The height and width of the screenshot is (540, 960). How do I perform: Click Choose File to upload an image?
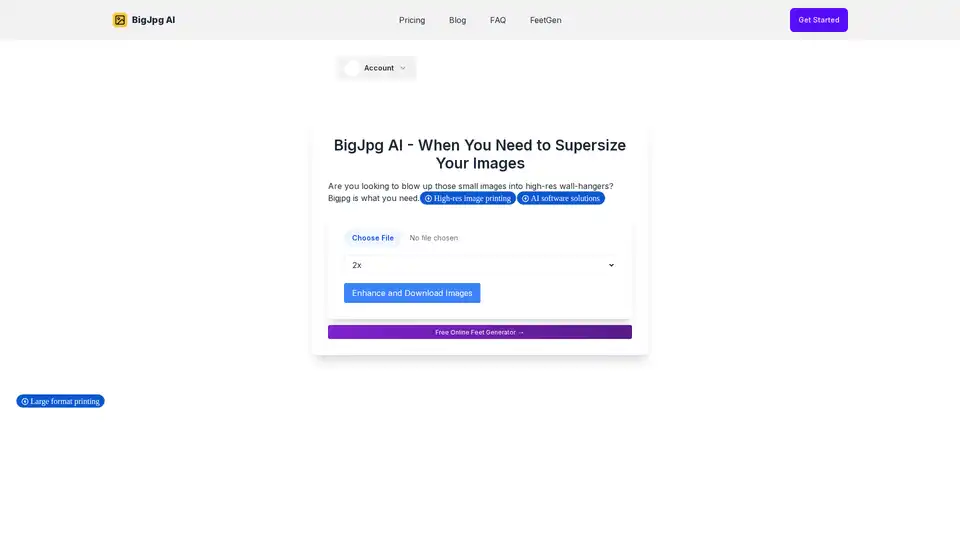372,238
